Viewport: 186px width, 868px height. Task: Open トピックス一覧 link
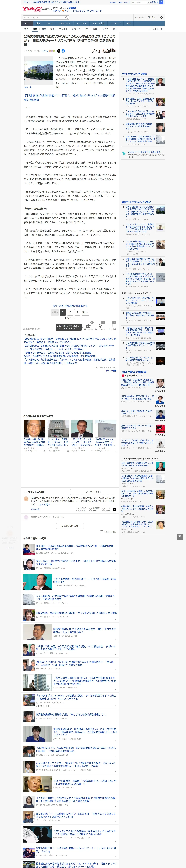click(155, 29)
